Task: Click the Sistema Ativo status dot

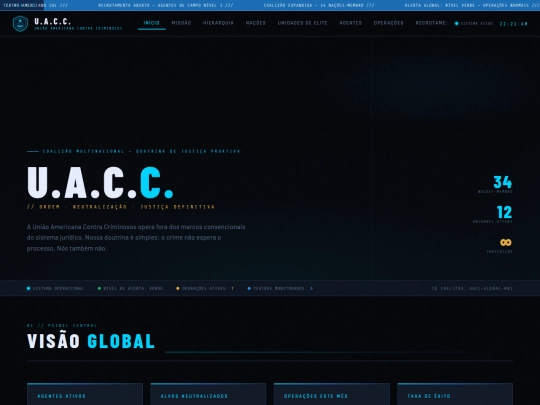Action: click(x=457, y=23)
